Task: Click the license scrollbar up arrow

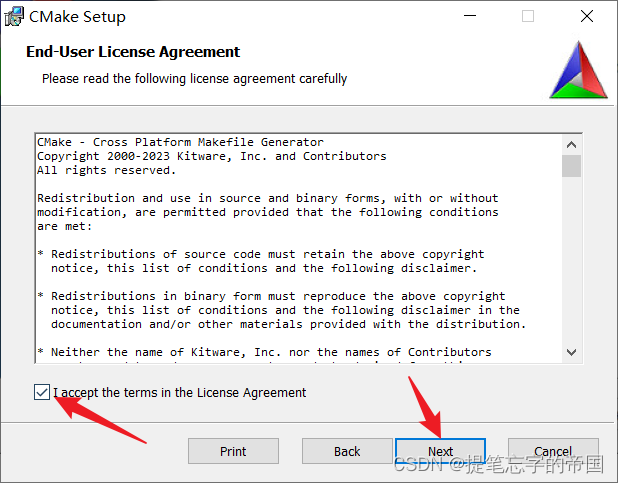Action: pyautogui.click(x=571, y=145)
